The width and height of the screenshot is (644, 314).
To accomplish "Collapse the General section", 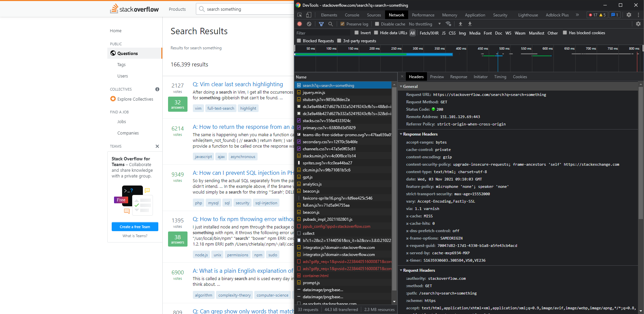I will tap(401, 87).
